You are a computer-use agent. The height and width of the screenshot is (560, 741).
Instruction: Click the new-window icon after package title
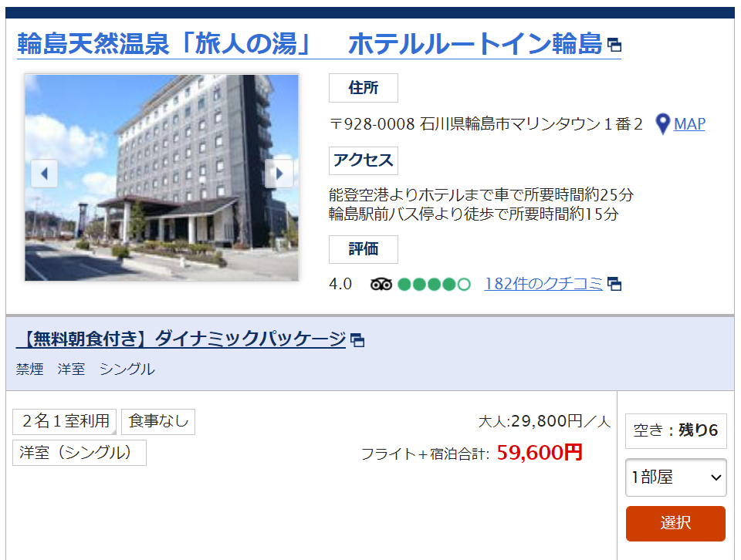point(357,340)
